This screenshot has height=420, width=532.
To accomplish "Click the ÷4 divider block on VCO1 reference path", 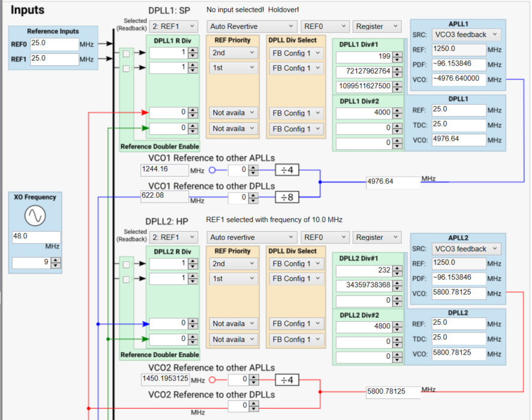I will pyautogui.click(x=286, y=170).
